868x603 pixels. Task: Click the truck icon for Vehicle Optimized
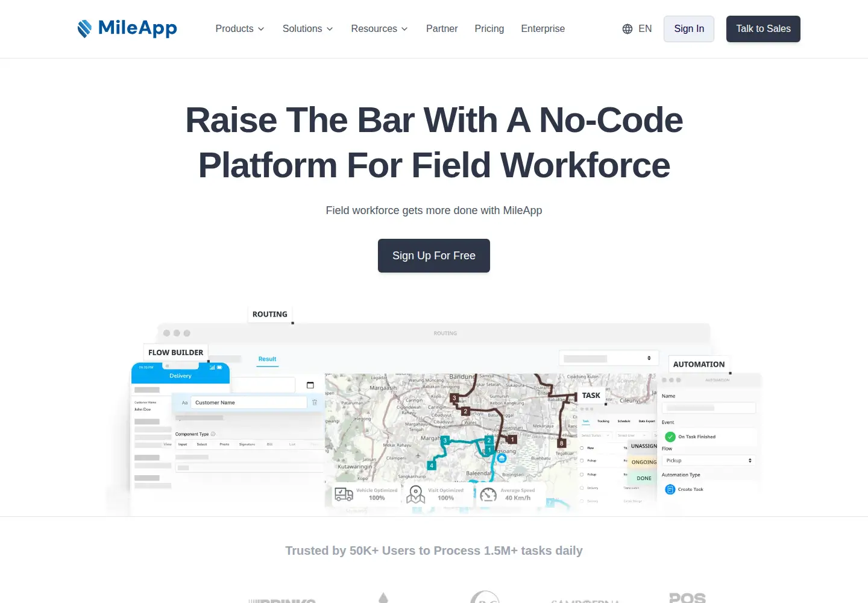(344, 494)
